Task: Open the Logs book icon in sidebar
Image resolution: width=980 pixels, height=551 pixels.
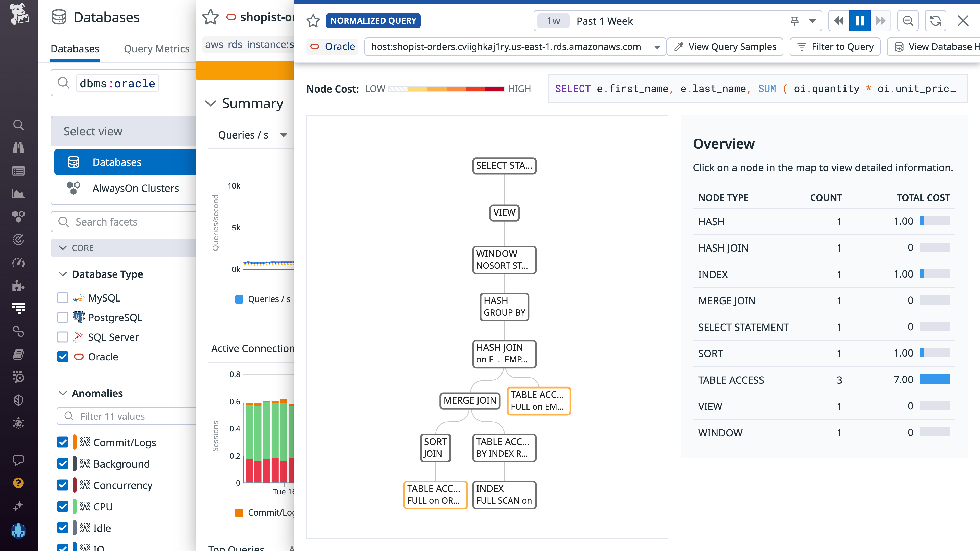Action: 18,354
